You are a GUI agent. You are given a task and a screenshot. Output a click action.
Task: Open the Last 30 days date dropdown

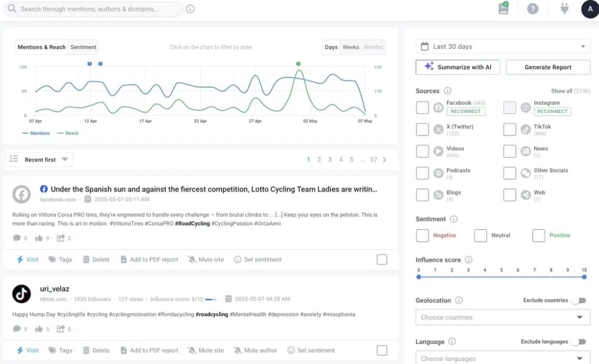point(503,47)
